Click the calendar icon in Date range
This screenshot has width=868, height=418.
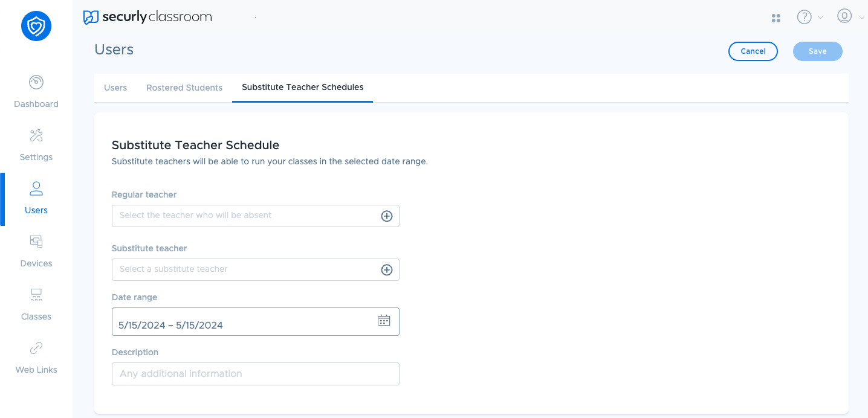(384, 321)
